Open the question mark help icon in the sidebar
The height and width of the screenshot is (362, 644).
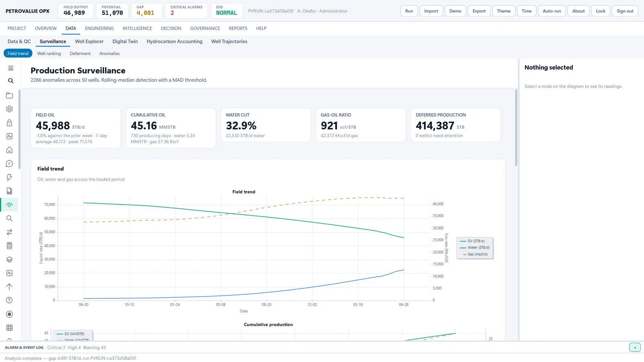[9, 300]
